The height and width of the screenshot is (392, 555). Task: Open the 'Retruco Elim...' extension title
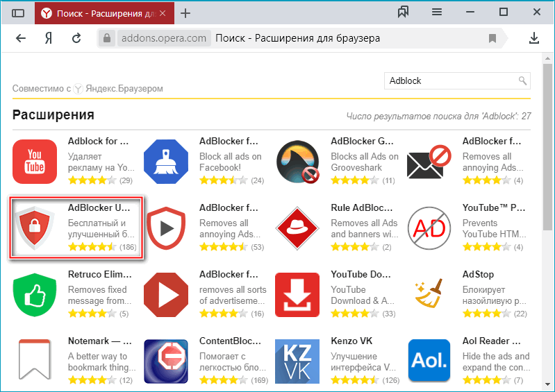100,274
